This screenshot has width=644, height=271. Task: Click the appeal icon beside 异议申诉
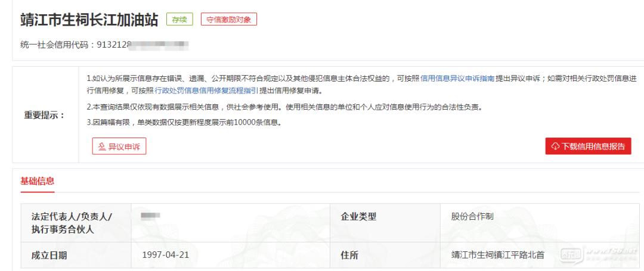102,146
